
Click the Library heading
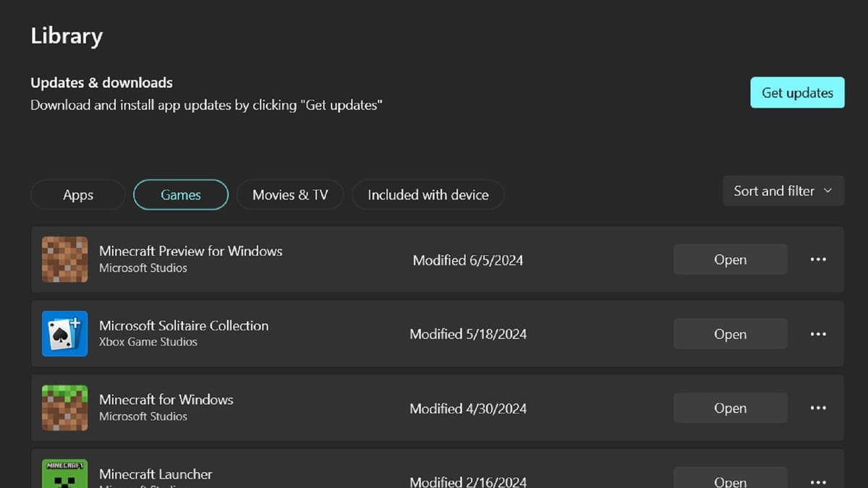pos(66,35)
